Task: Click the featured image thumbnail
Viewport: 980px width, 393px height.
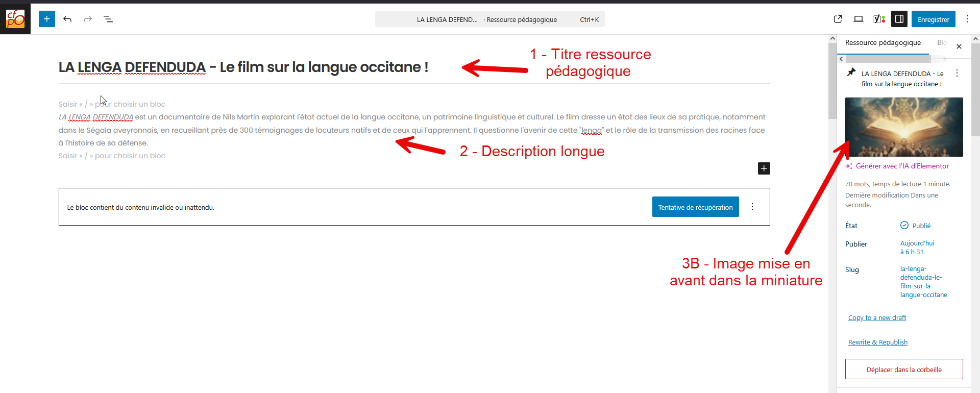Action: 904,127
